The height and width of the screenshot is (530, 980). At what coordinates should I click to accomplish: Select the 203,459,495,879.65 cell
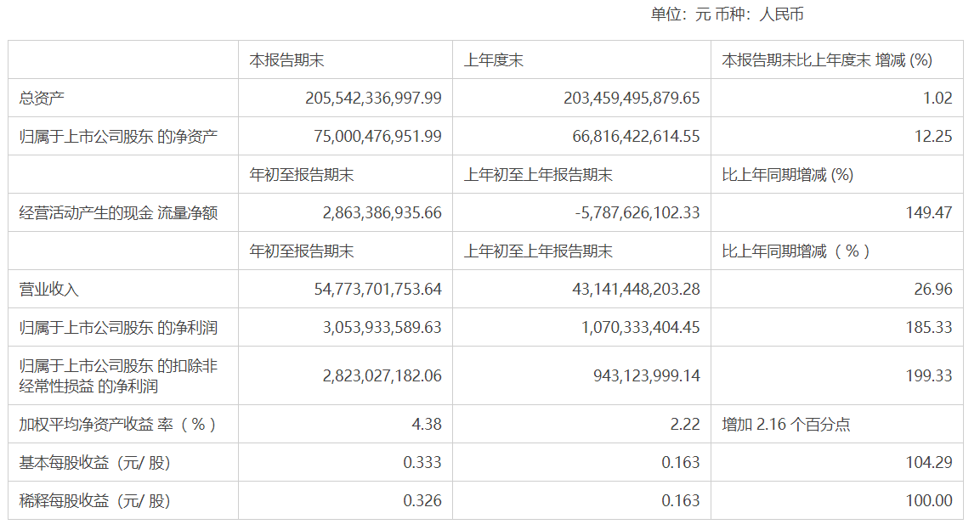[632, 99]
